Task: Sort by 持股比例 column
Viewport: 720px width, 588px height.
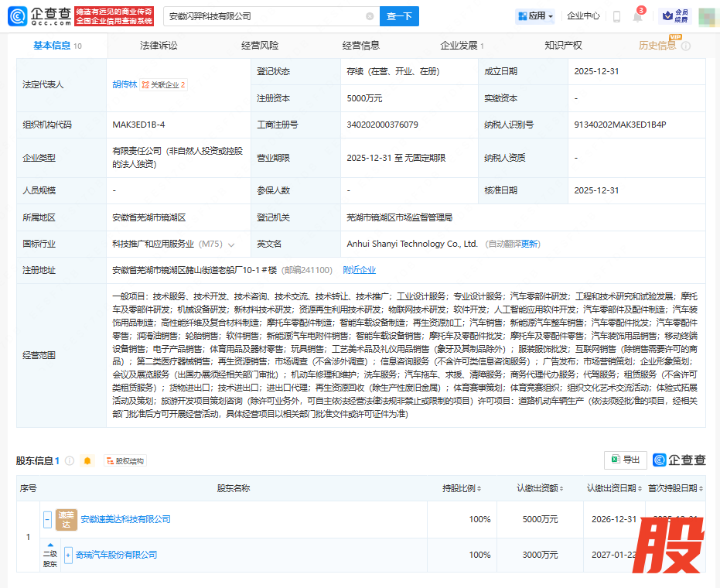Action: (x=462, y=488)
